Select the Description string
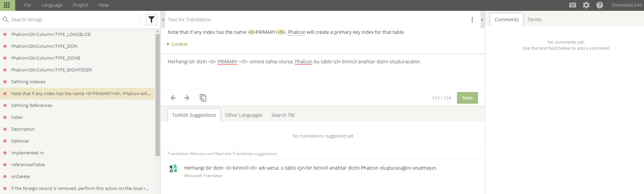 77,129
